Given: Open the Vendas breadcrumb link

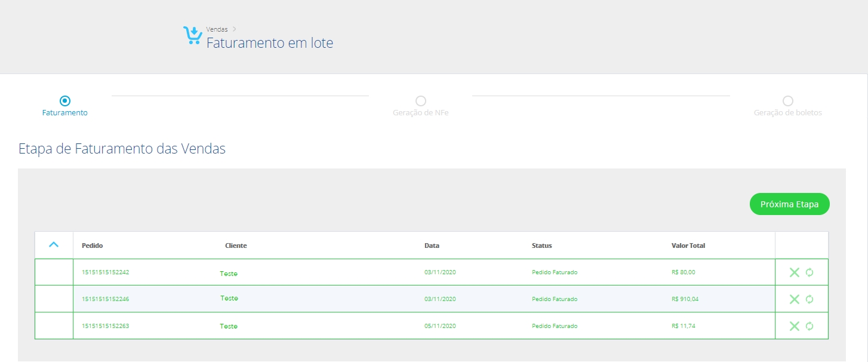Looking at the screenshot, I should (x=217, y=29).
